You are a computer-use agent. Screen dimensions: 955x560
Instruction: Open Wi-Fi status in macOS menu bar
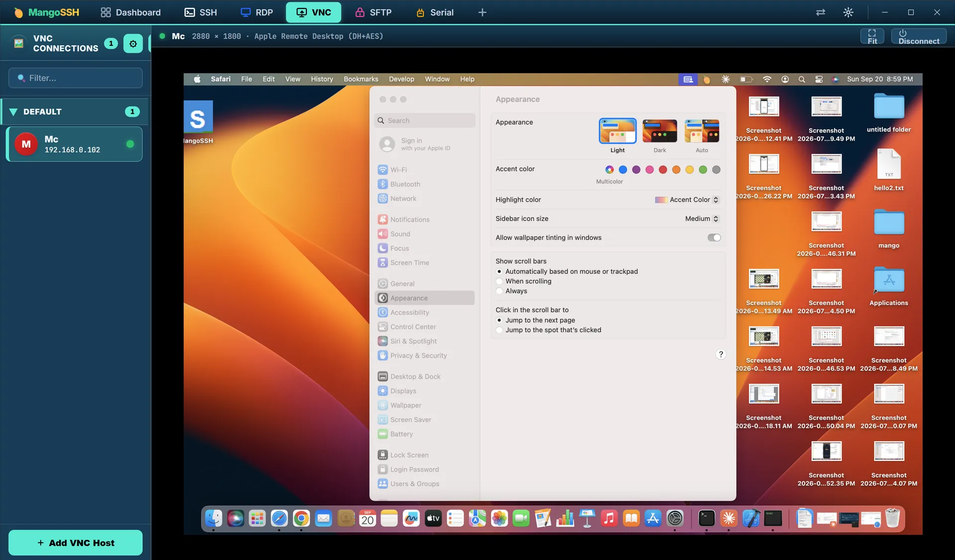click(x=767, y=79)
